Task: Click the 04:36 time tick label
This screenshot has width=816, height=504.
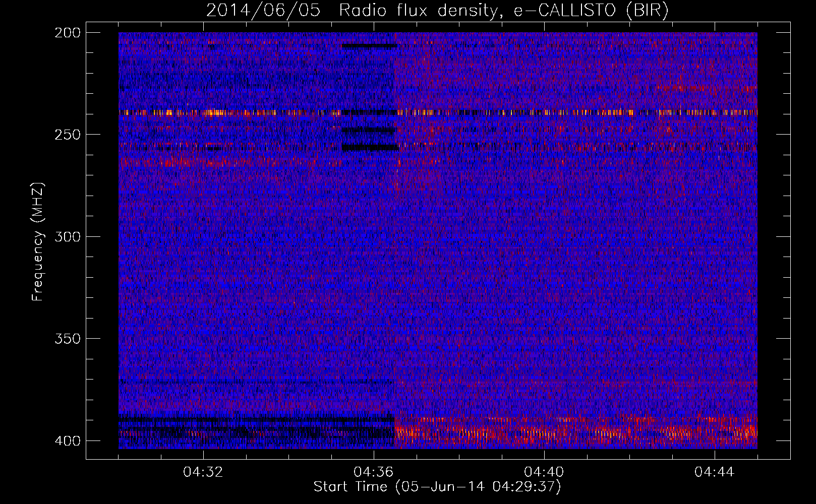Action: pyautogui.click(x=374, y=472)
